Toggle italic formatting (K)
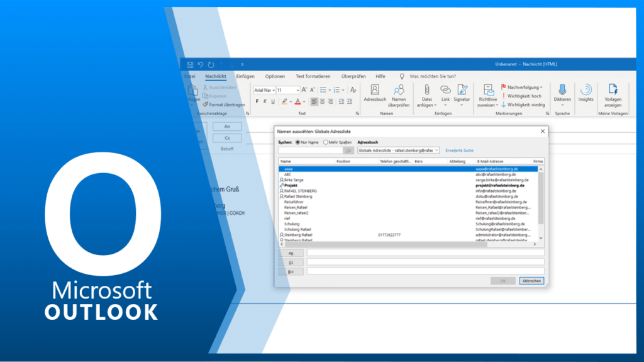The image size is (644, 362). tap(265, 101)
